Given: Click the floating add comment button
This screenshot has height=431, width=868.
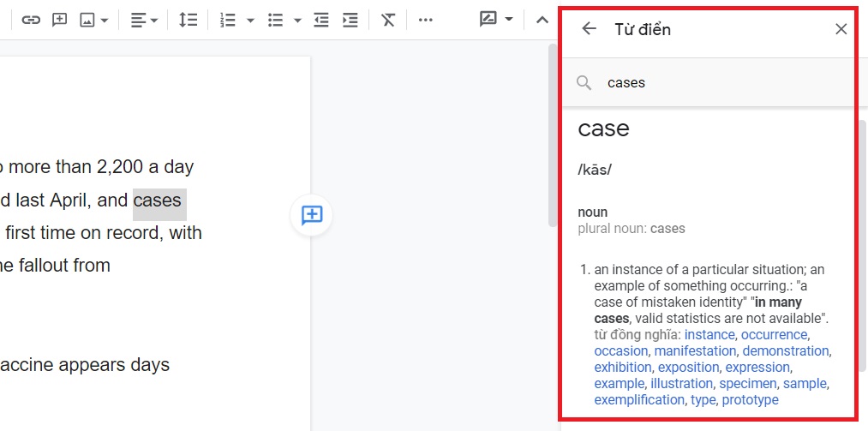Looking at the screenshot, I should point(312,215).
